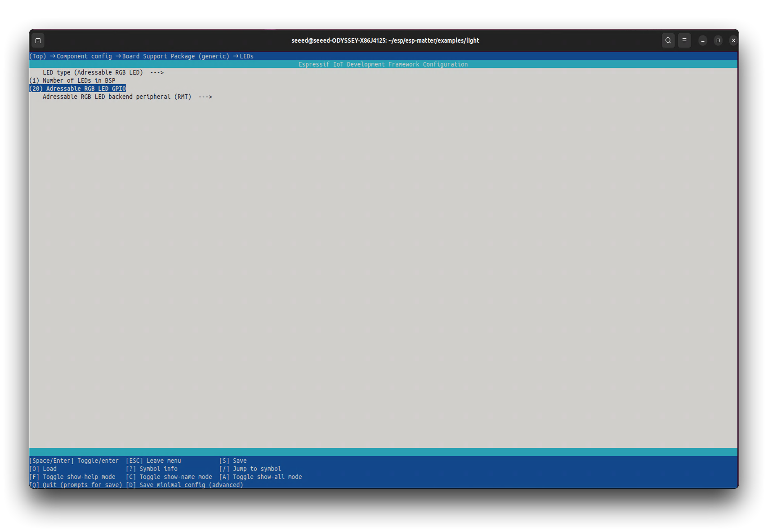Open the terminal search icon
The height and width of the screenshot is (532, 768).
tap(668, 40)
